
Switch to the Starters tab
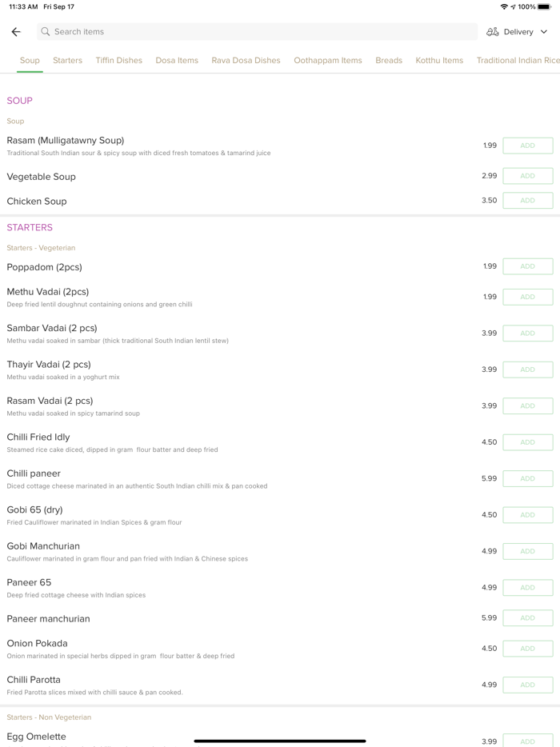pyautogui.click(x=67, y=60)
